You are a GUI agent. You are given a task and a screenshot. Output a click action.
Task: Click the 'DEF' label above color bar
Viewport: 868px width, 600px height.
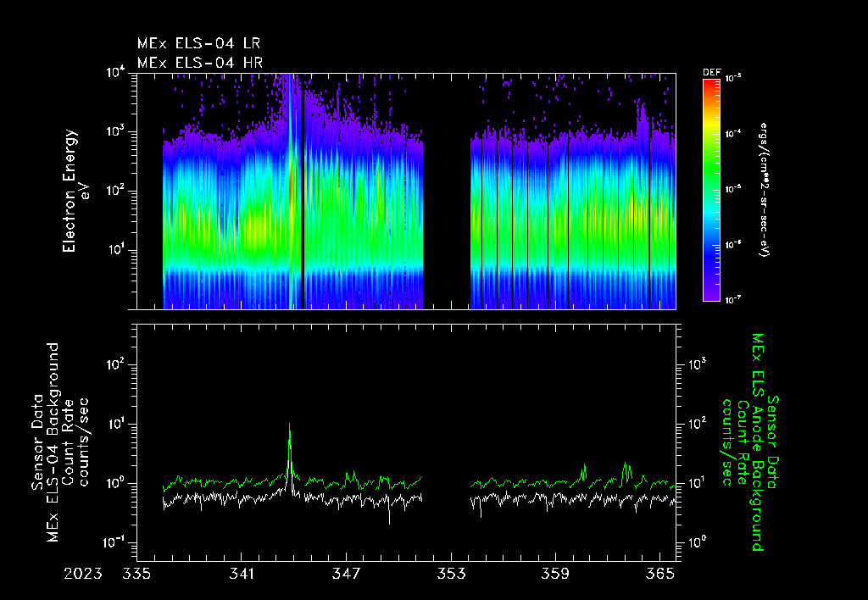click(x=711, y=73)
